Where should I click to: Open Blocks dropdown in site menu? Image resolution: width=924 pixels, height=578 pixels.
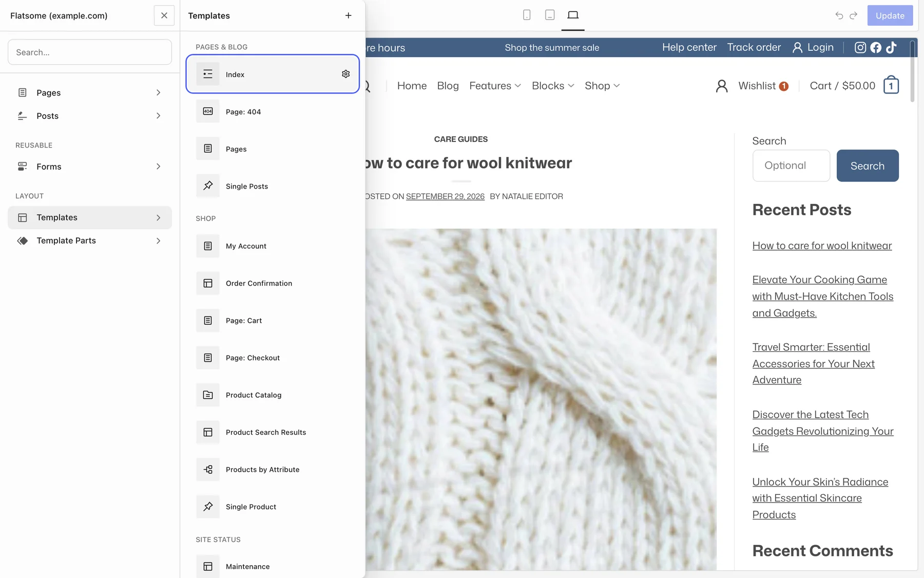(x=553, y=86)
